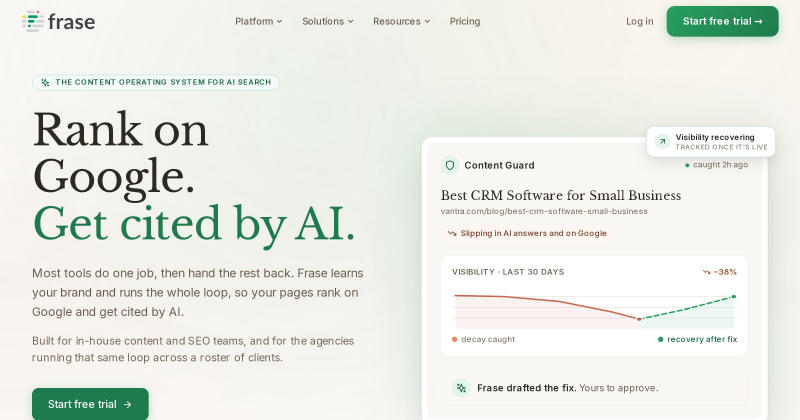Screen dimensions: 800x420
Task: Open the Pricing page
Action: (x=465, y=21)
